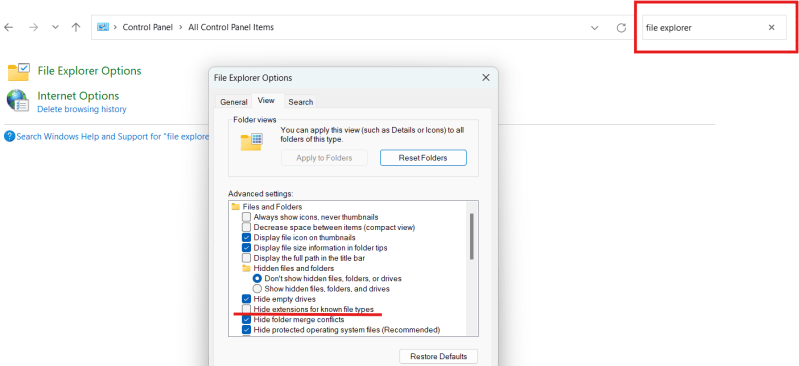Click the Restore Defaults button
The image size is (799, 366).
438,356
